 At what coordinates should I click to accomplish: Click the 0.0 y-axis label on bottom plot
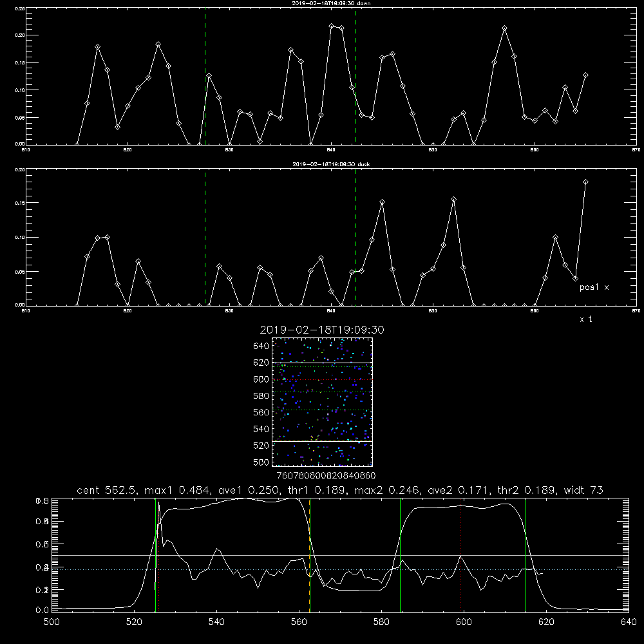(42, 611)
